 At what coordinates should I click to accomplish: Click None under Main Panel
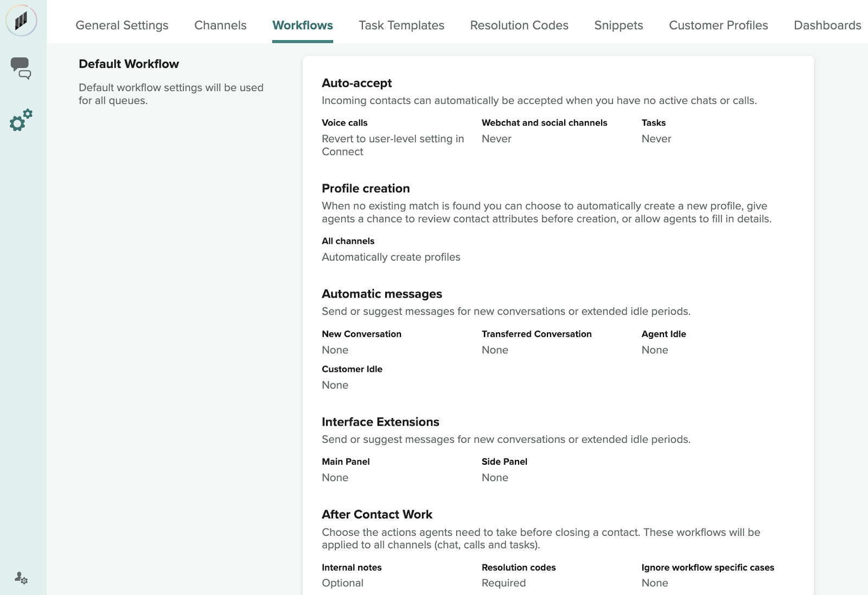[335, 477]
